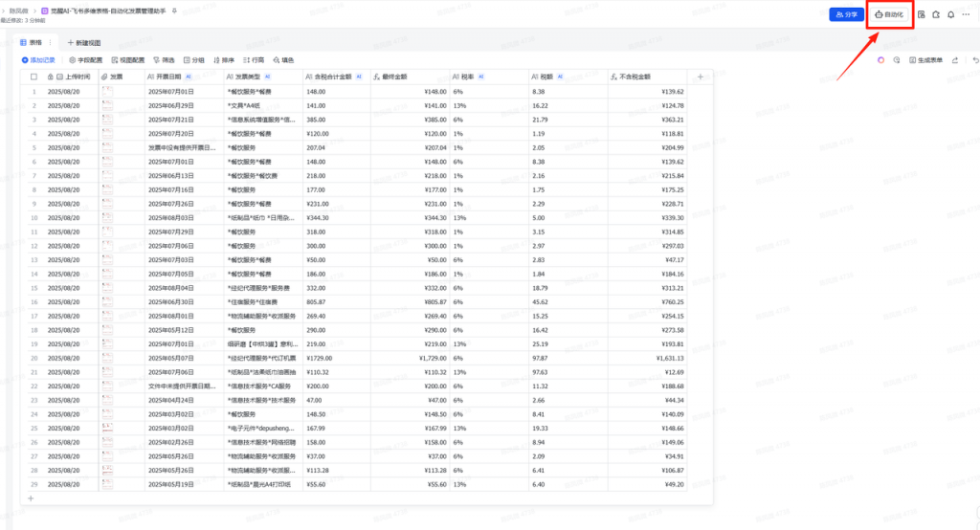Click the undo arrow icon
This screenshot has width=980, height=530.
click(975, 60)
